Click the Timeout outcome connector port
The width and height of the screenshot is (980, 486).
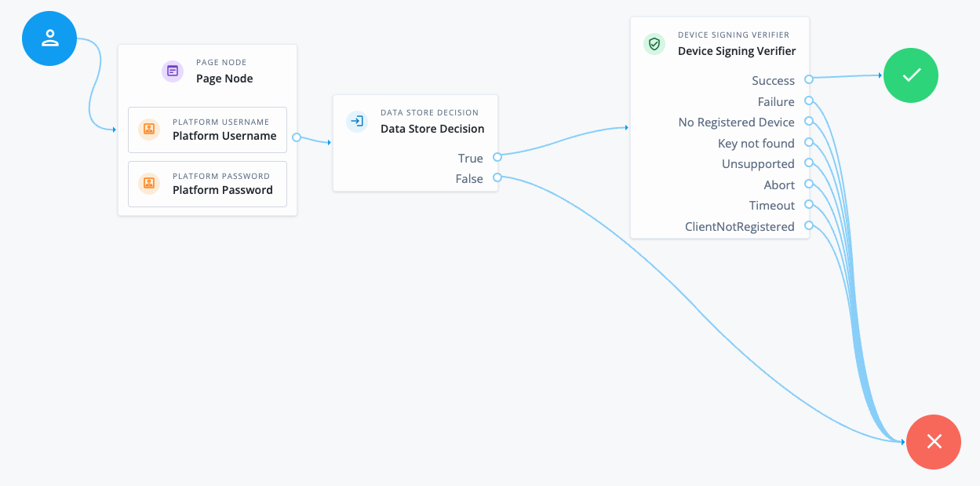click(x=809, y=205)
